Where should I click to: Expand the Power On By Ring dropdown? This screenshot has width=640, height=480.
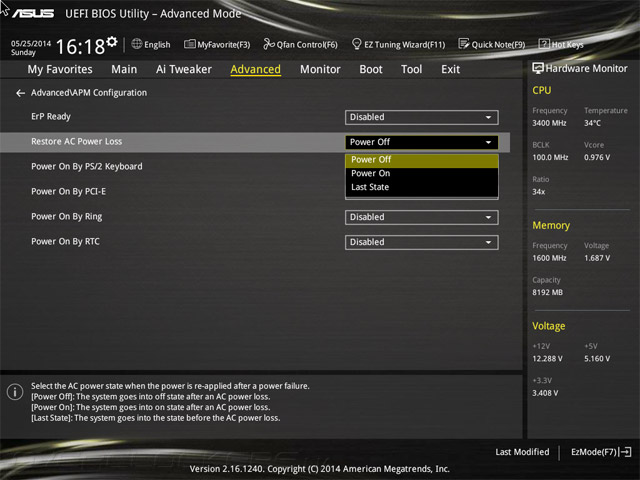click(422, 217)
